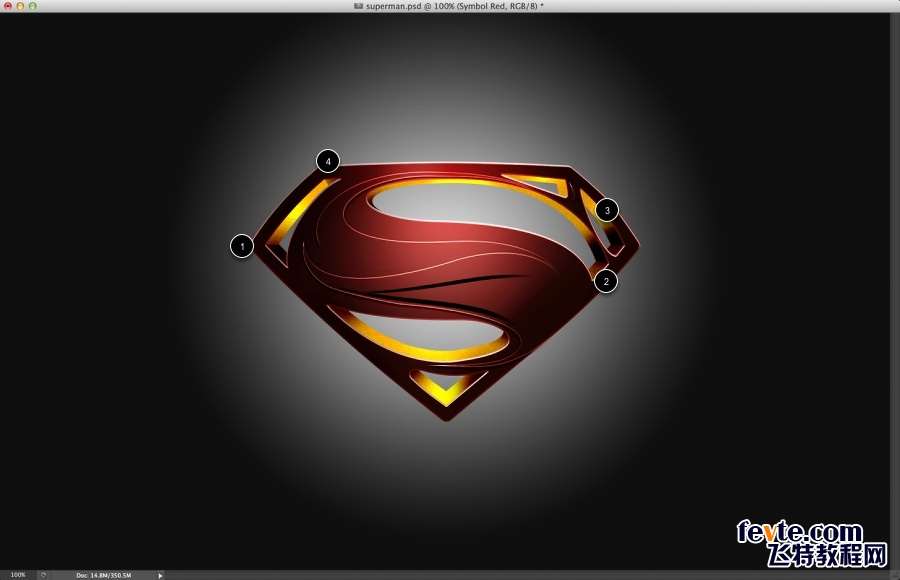Viewport: 900px width, 580px height.
Task: Click the Doc size readout in the status bar
Action: [x=104, y=575]
